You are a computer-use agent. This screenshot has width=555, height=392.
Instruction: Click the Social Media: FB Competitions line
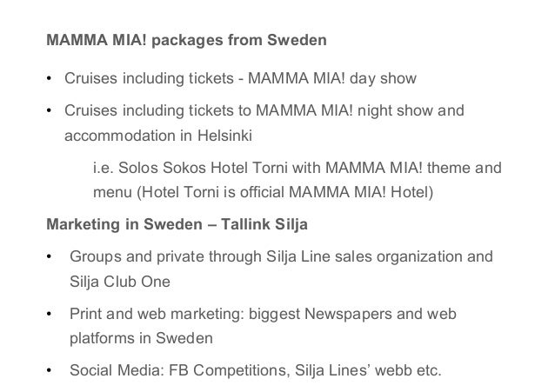[256, 370]
